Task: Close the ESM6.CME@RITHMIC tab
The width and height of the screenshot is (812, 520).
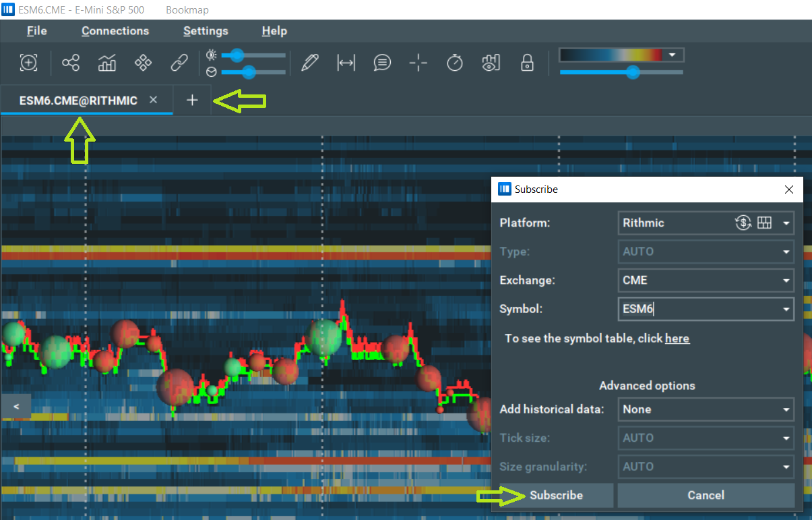Action: click(153, 100)
